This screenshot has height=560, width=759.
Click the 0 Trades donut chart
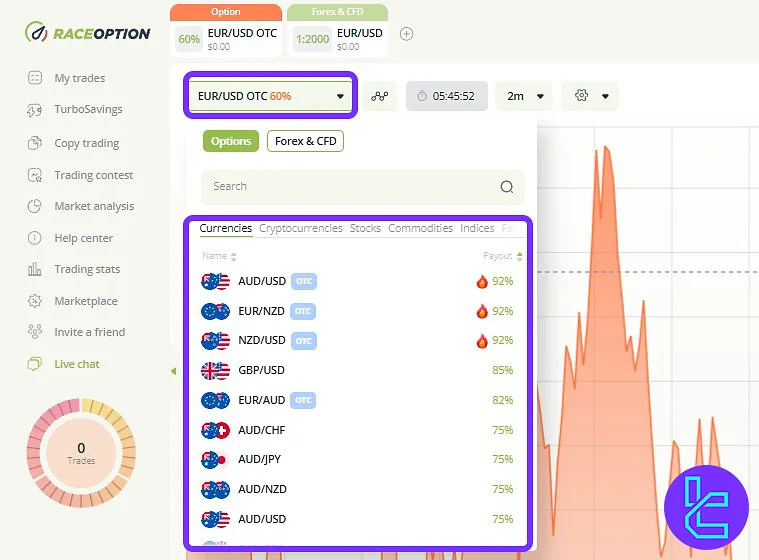[x=81, y=453]
